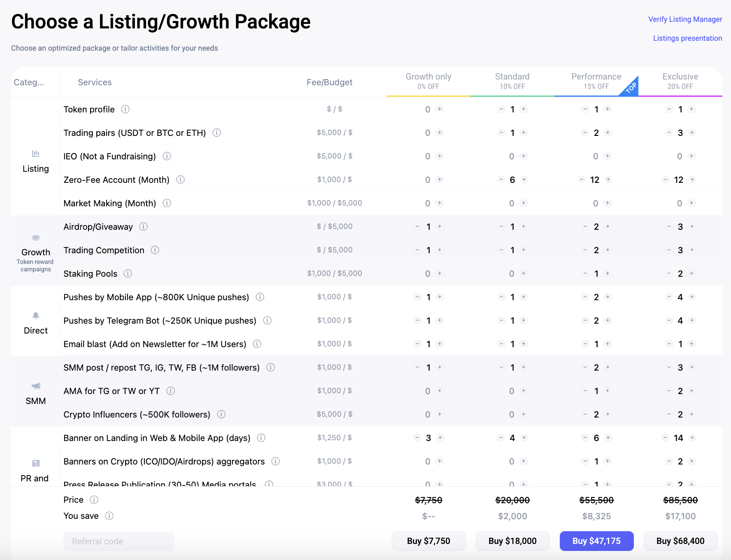Increase IEO in Exclusive column

point(691,156)
